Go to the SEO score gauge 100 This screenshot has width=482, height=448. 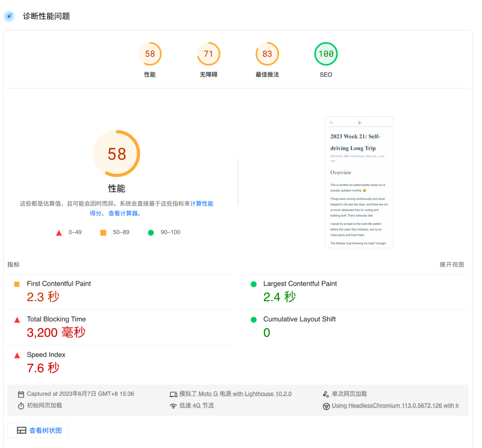pyautogui.click(x=326, y=54)
